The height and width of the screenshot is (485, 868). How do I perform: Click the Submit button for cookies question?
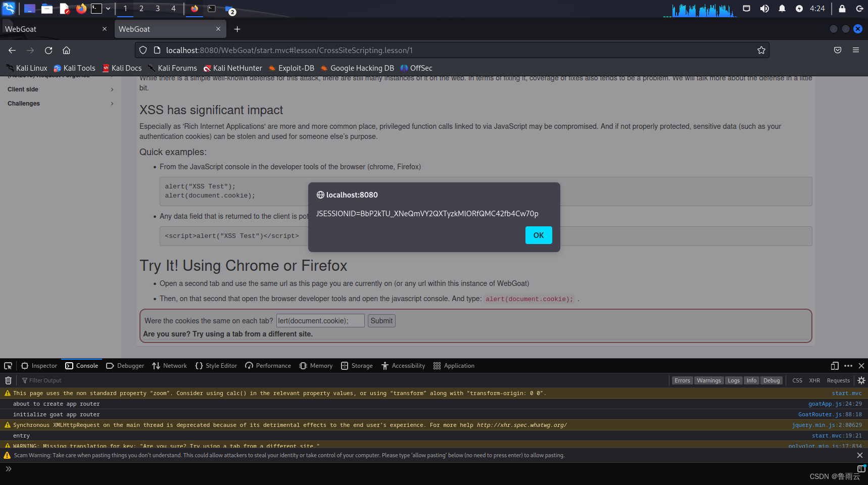pyautogui.click(x=381, y=321)
